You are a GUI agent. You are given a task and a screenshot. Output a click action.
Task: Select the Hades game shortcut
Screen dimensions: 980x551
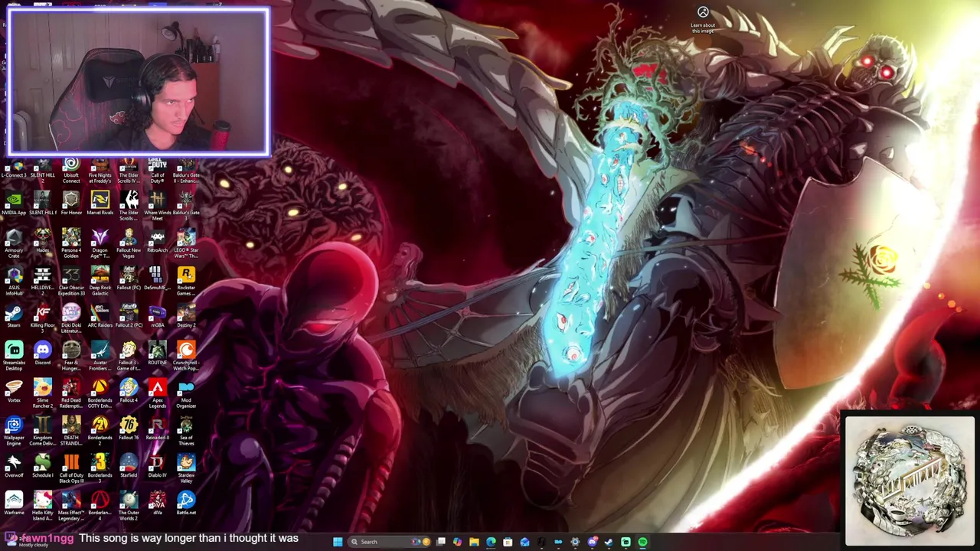[x=42, y=241]
